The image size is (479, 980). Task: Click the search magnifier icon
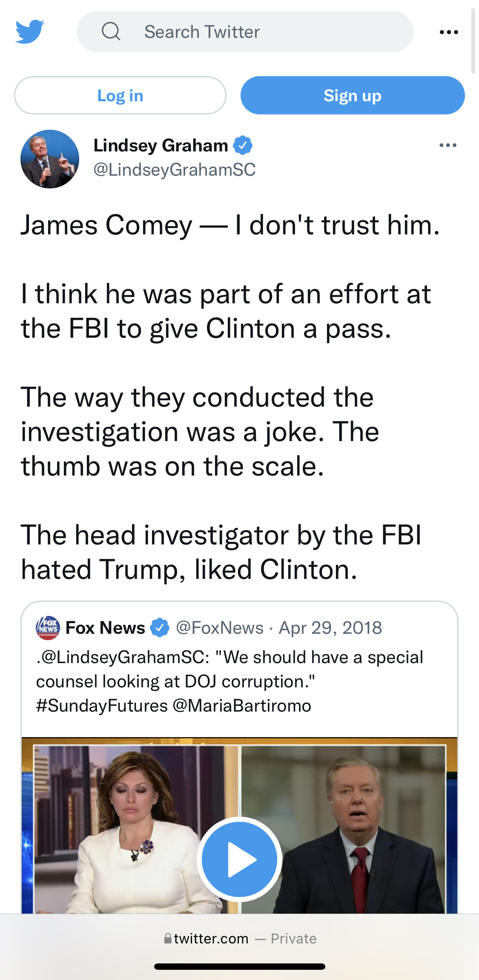click(111, 31)
